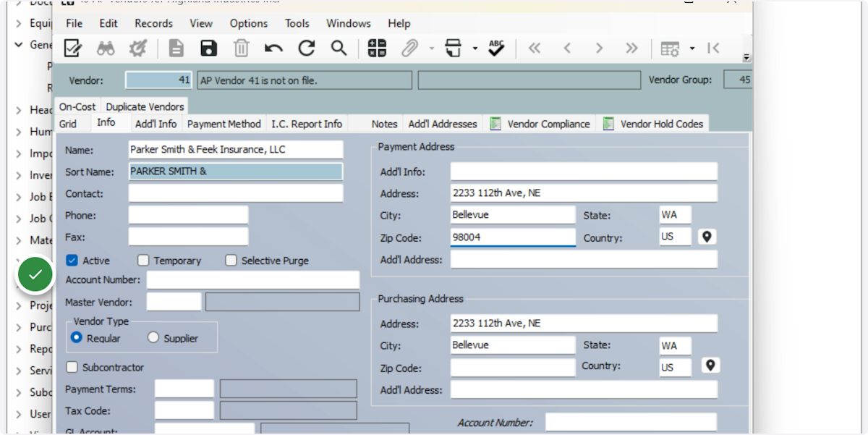Open the binoculars find tool

pyautogui.click(x=106, y=48)
